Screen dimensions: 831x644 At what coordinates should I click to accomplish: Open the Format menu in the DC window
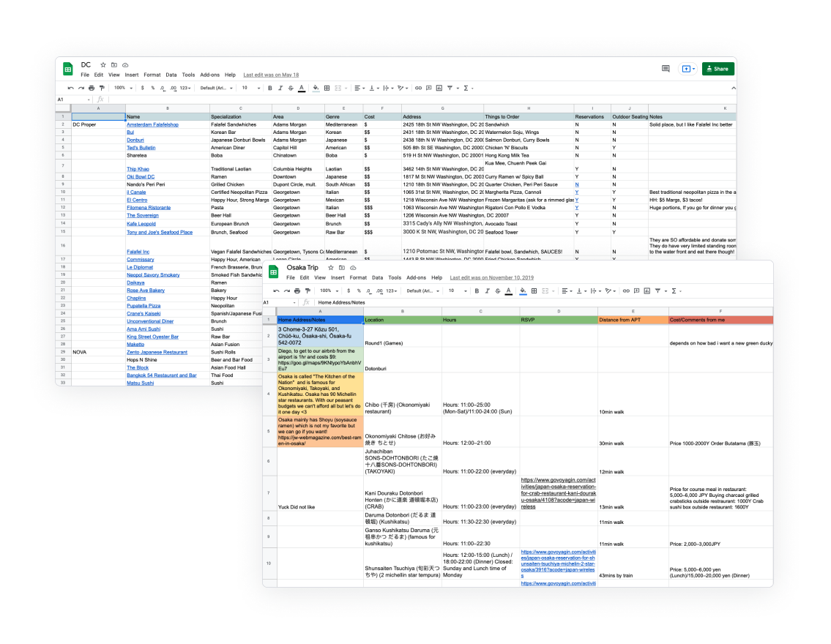pyautogui.click(x=152, y=75)
